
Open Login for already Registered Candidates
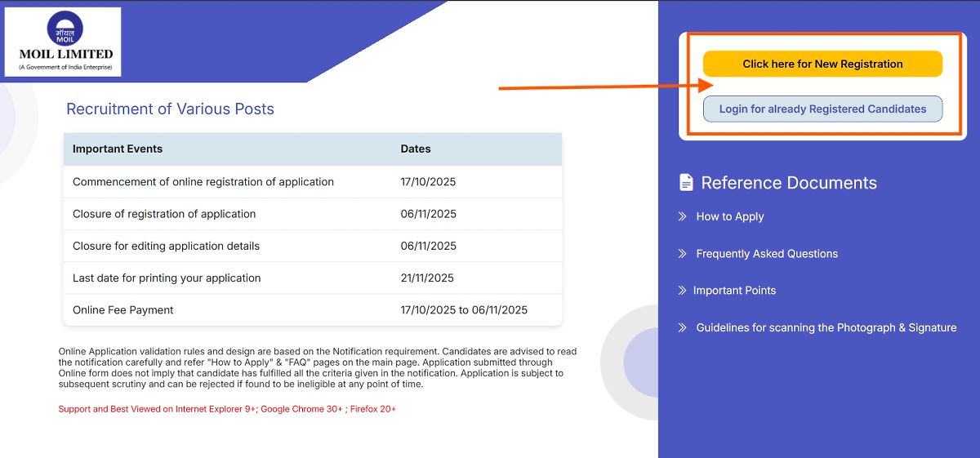[822, 109]
